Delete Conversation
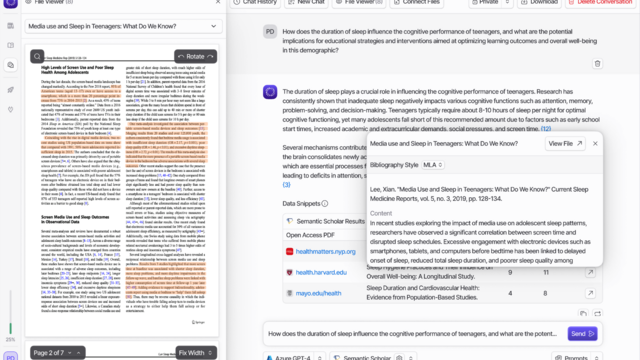Screen dimensions: 640x360 [x=600, y=2]
